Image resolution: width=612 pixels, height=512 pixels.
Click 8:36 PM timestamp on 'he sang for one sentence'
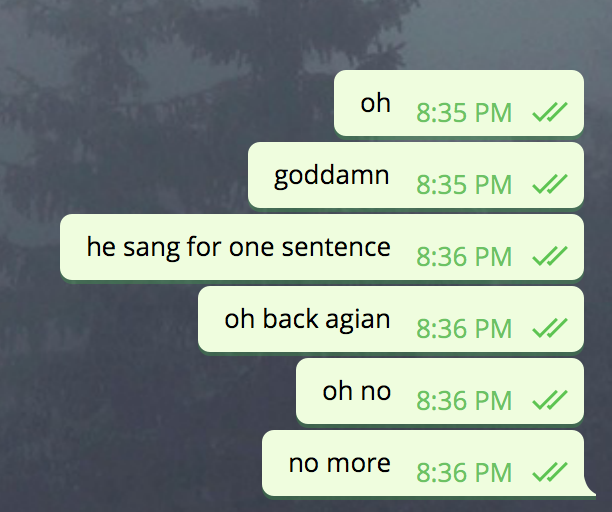(464, 257)
